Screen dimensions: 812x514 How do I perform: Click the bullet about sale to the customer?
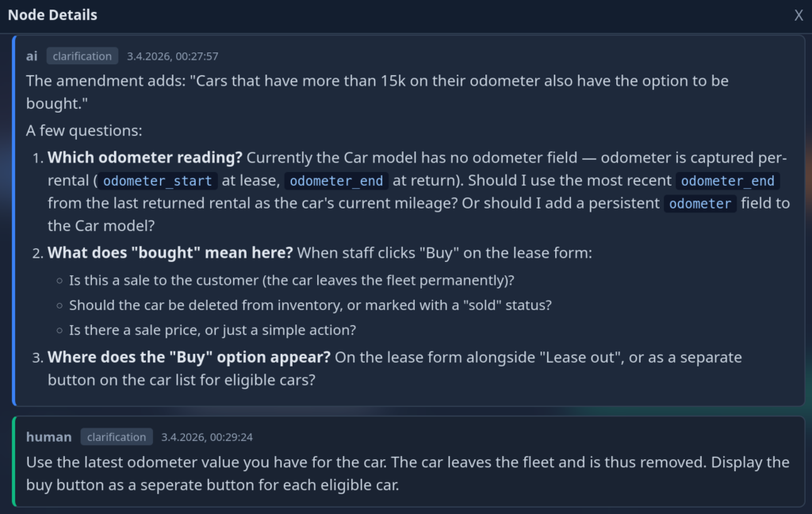coord(291,280)
